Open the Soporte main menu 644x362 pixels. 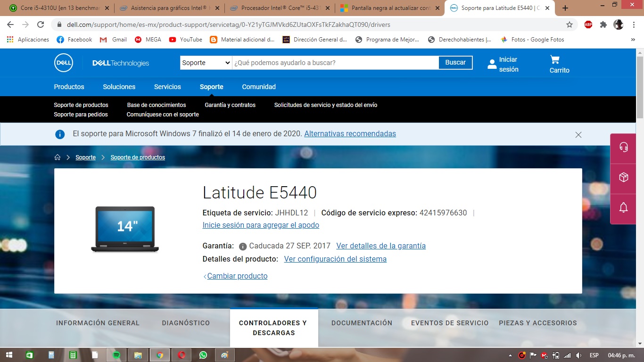[x=212, y=87]
